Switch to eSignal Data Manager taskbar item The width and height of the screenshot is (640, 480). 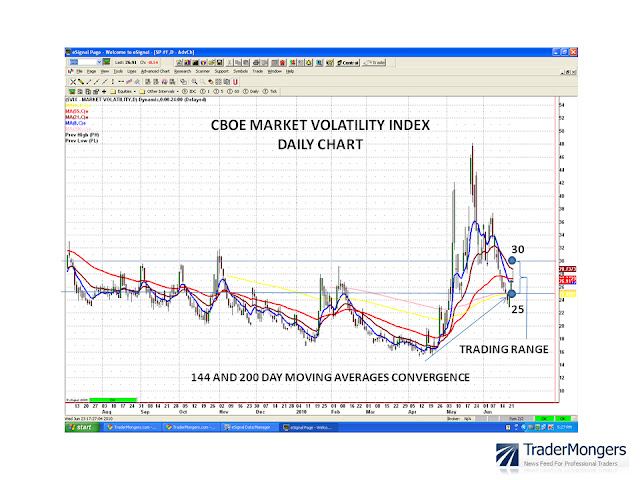click(249, 427)
